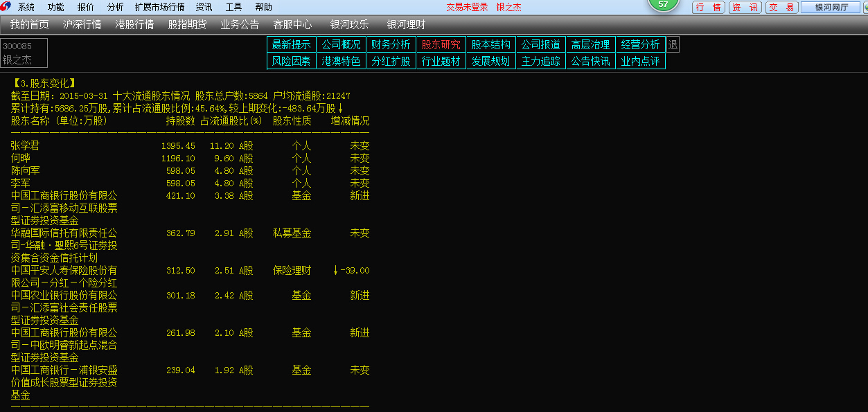Open the 功能 menu
The width and height of the screenshot is (868, 412).
coord(56,7)
